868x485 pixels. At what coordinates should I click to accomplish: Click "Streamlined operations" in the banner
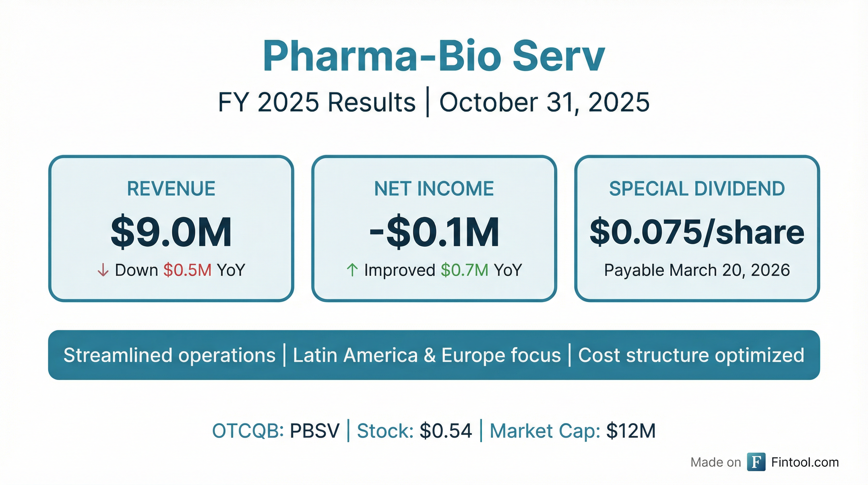[169, 355]
